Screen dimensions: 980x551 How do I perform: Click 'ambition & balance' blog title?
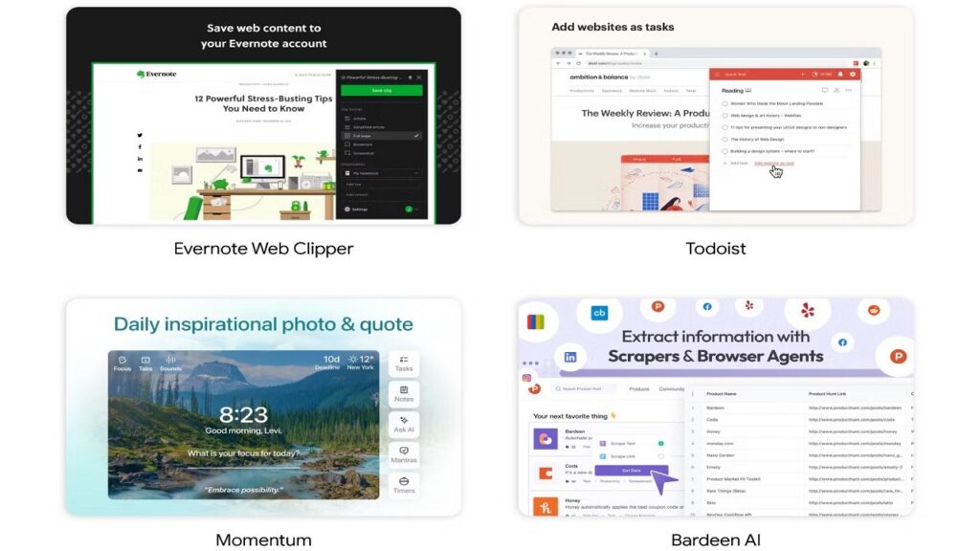pyautogui.click(x=598, y=77)
